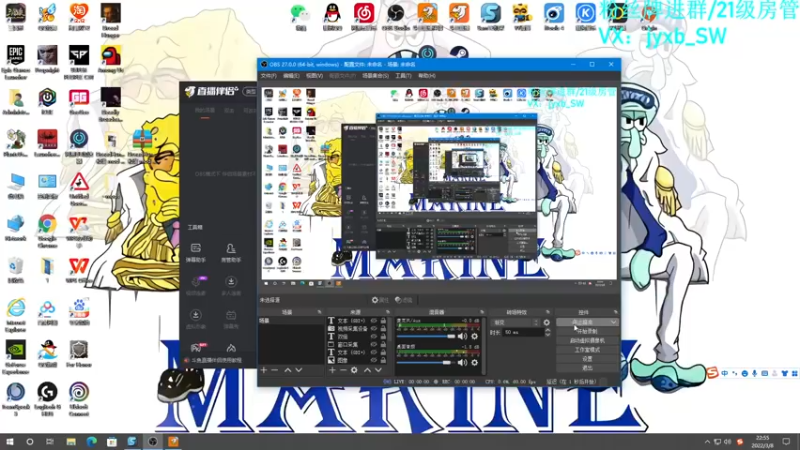The height and width of the screenshot is (450, 800).
Task: Open 桌面音频 audio settings gear
Action: (x=474, y=362)
